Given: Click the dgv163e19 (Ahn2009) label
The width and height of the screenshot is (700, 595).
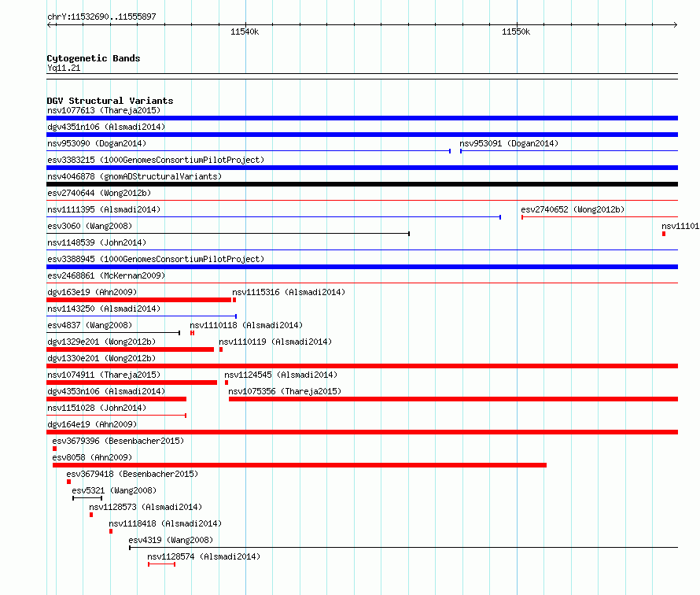Looking at the screenshot, I should coord(92,292).
